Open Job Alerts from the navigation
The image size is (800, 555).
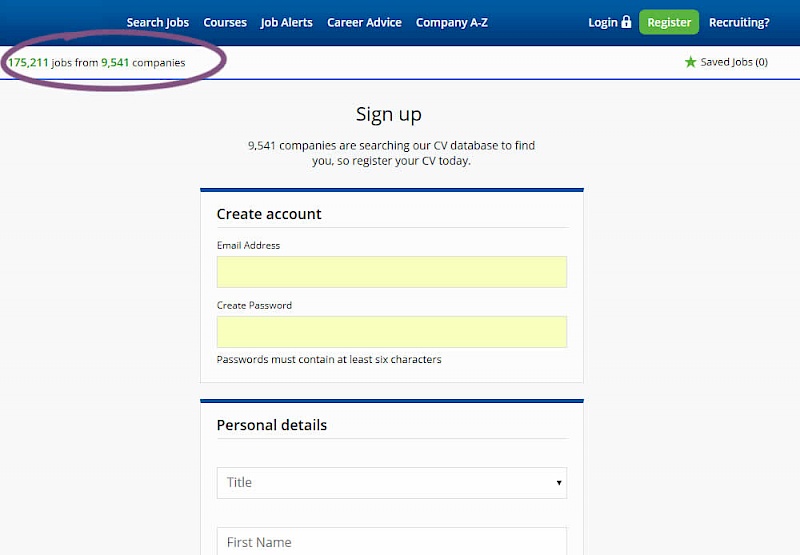[287, 22]
